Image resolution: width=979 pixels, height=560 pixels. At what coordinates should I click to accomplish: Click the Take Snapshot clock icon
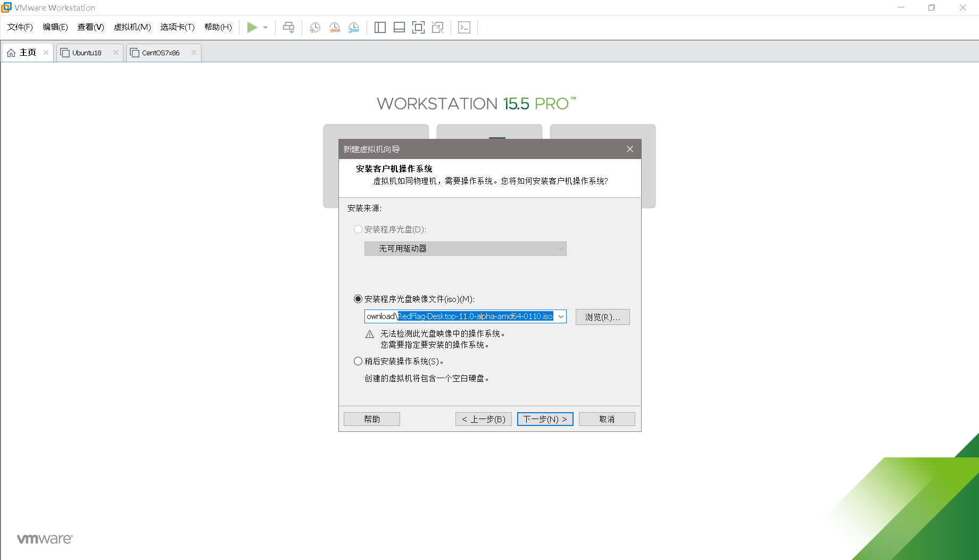pyautogui.click(x=315, y=28)
